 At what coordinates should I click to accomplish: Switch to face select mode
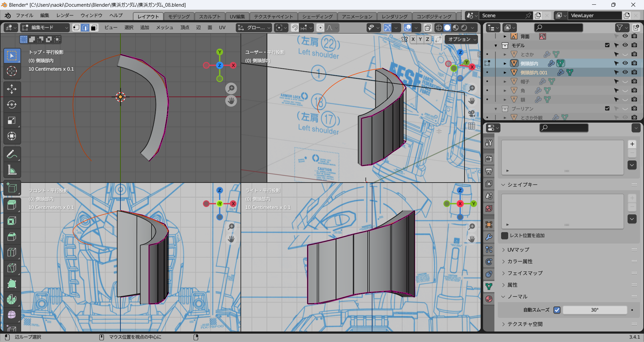pos(94,28)
